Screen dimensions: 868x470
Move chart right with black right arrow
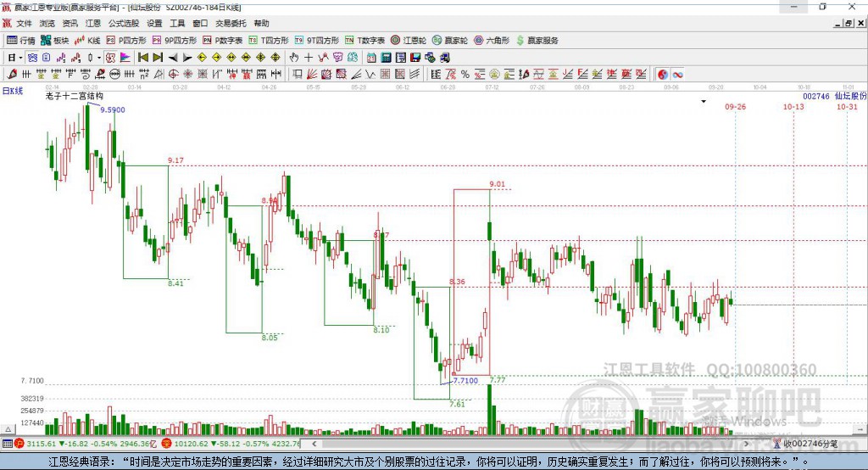pos(187,58)
